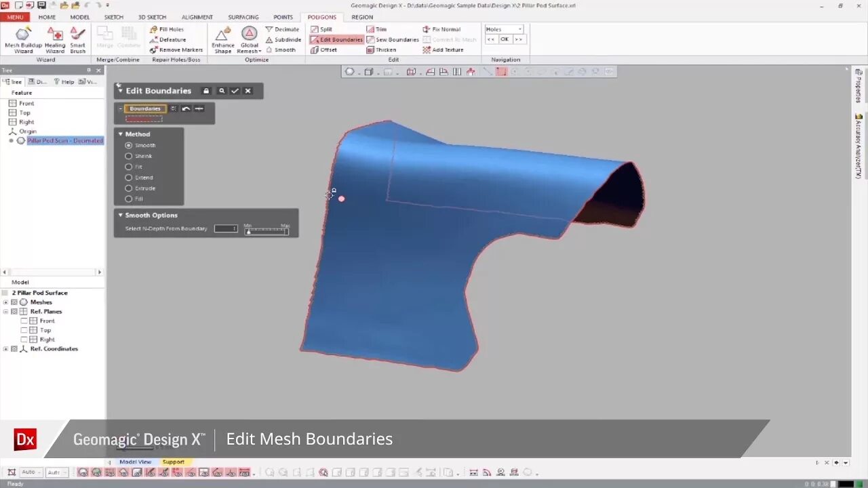Click the Thicken tool

point(381,49)
